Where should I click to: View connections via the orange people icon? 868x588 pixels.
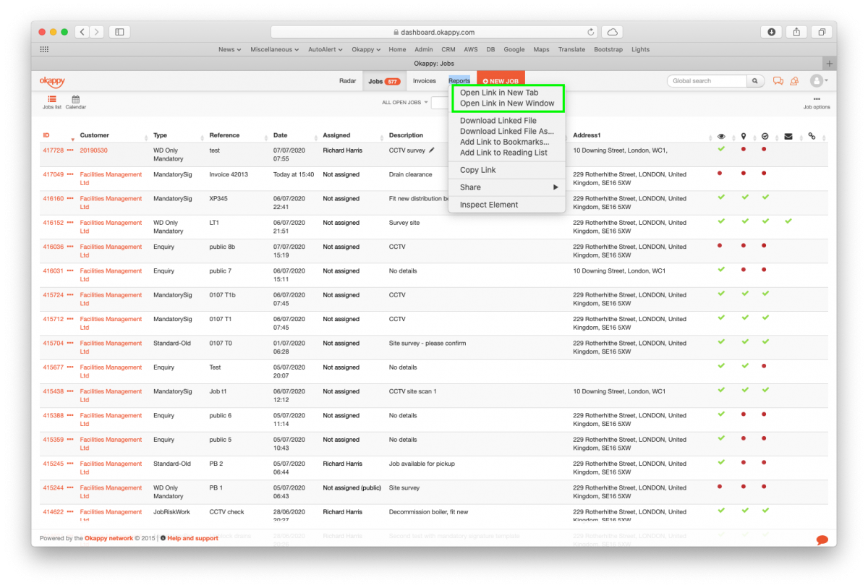pyautogui.click(x=795, y=80)
